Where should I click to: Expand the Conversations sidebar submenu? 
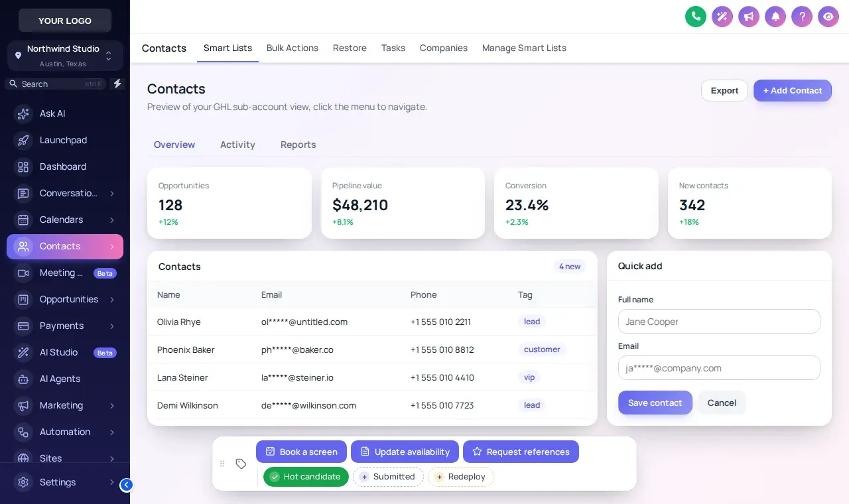coord(112,193)
